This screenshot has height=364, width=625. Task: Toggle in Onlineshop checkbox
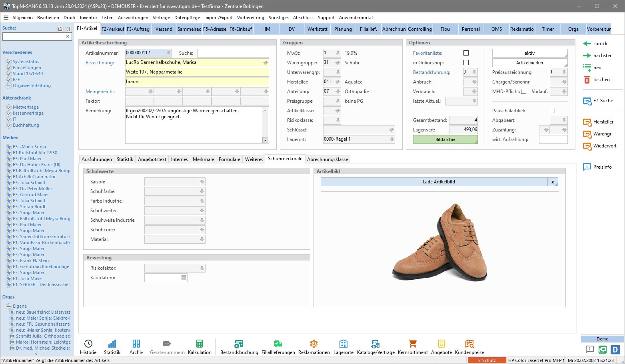click(x=466, y=63)
